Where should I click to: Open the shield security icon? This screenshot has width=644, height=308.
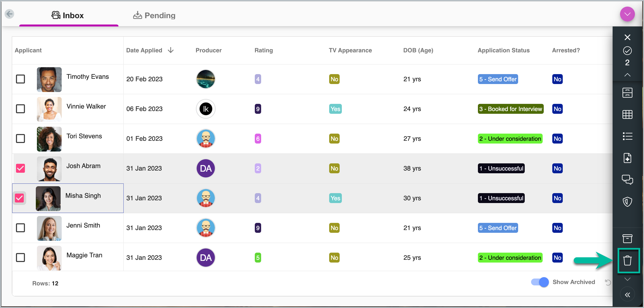[627, 202]
